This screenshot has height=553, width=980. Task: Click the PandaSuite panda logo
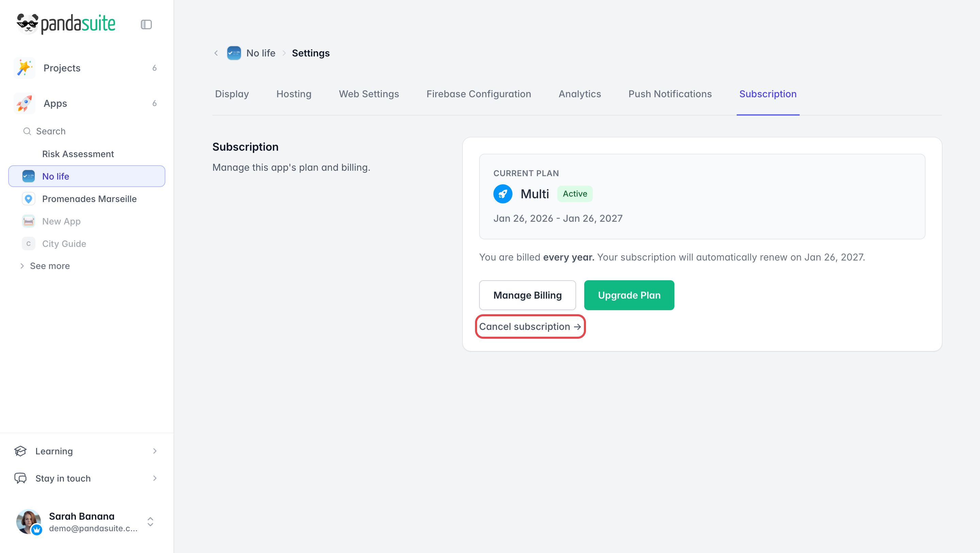point(66,24)
